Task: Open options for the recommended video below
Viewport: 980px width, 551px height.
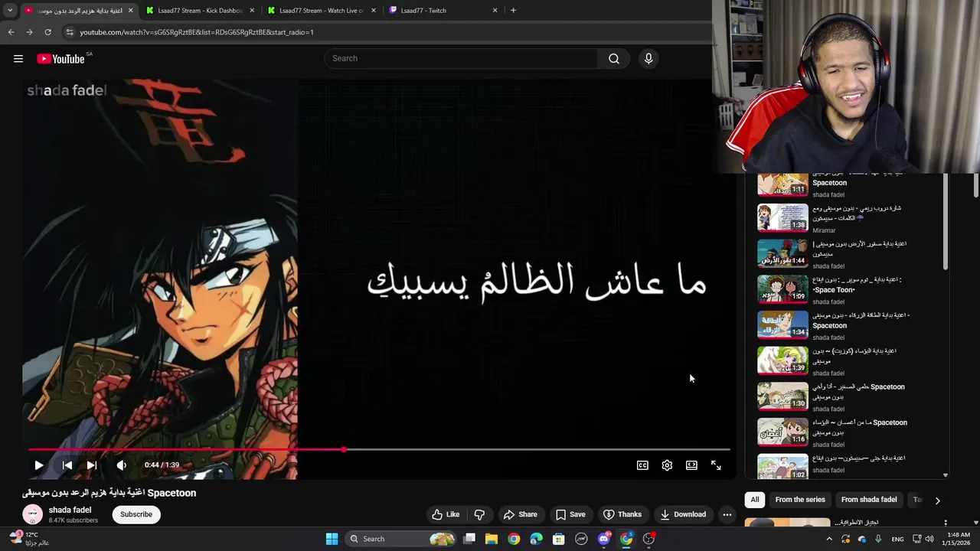Action: (x=946, y=523)
